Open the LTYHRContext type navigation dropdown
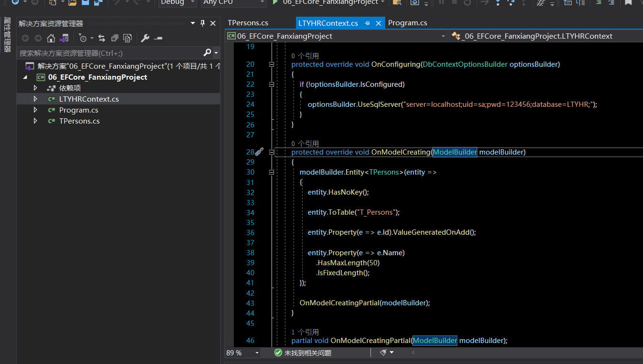The height and width of the screenshot is (364, 643). click(546, 36)
